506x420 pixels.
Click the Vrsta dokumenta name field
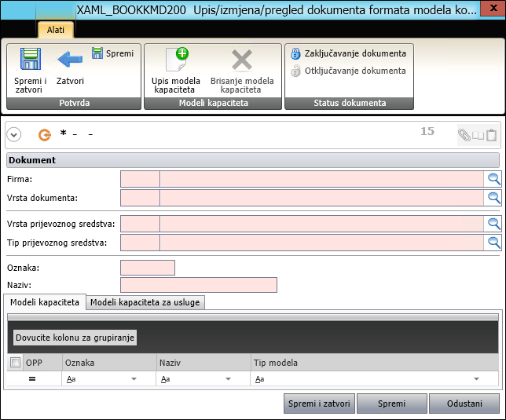pos(322,198)
